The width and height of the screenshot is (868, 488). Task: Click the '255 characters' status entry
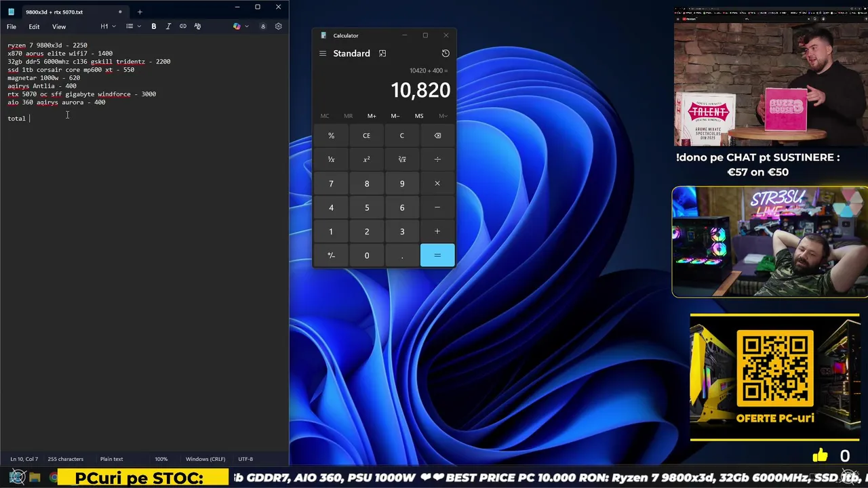tap(66, 459)
